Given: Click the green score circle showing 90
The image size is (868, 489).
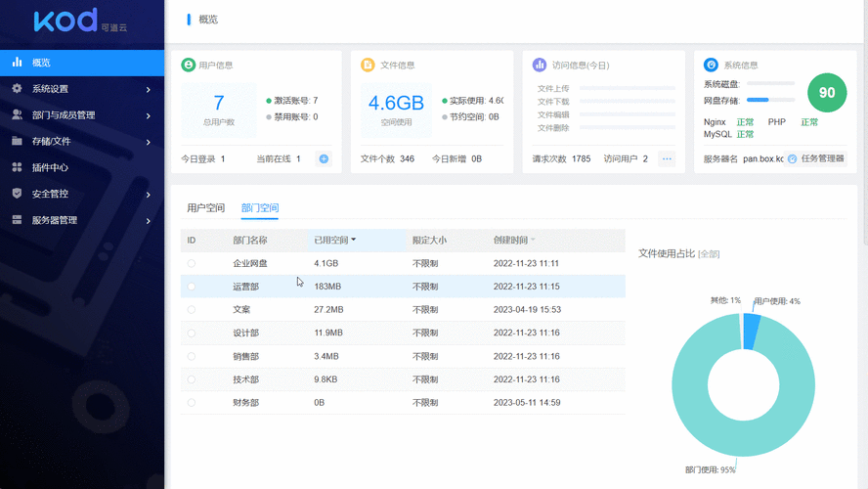Looking at the screenshot, I should coord(827,93).
